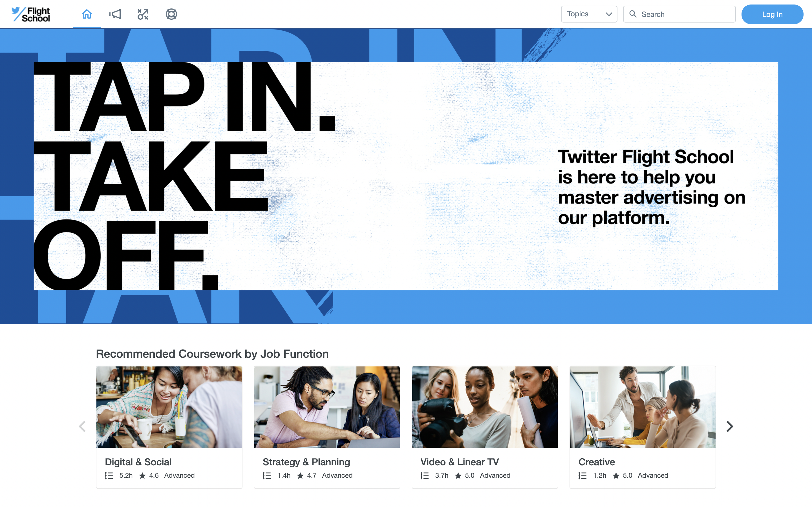Viewport: 812px width, 507px height.
Task: Open the Digital & Social course title
Action: (138, 462)
